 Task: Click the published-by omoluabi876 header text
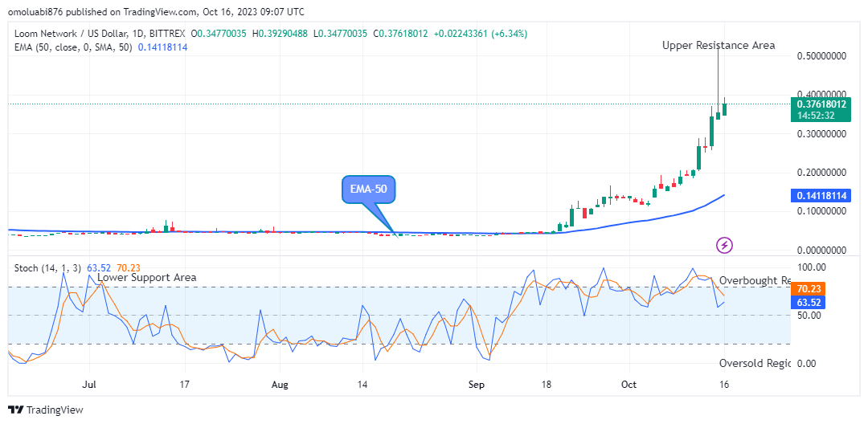pos(156,11)
